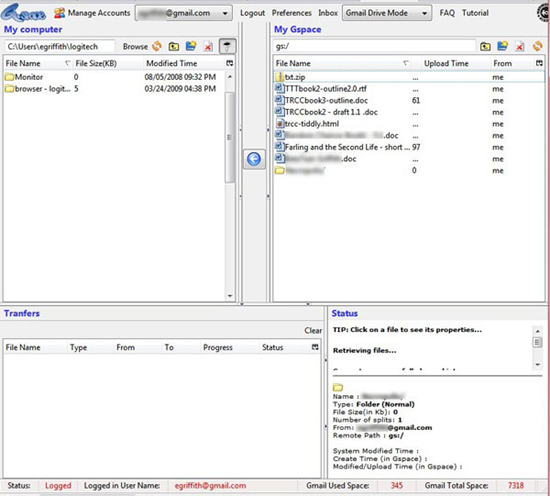The image size is (550, 496).
Task: Click the folder icon in Status details
Action: (338, 388)
